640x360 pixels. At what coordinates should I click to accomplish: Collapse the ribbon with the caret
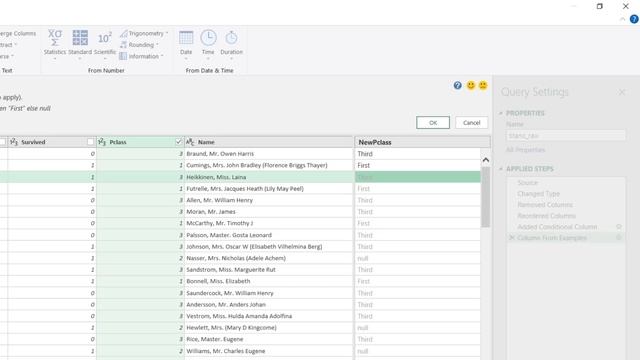(622, 19)
